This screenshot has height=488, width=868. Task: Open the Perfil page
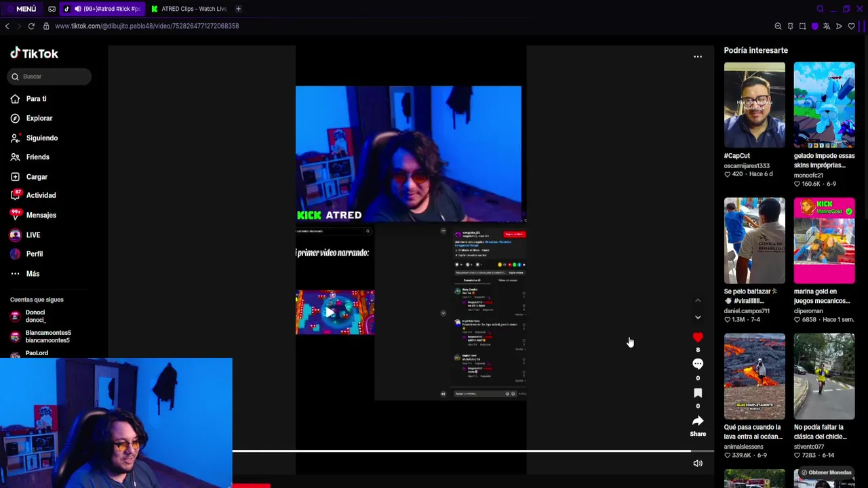click(34, 254)
